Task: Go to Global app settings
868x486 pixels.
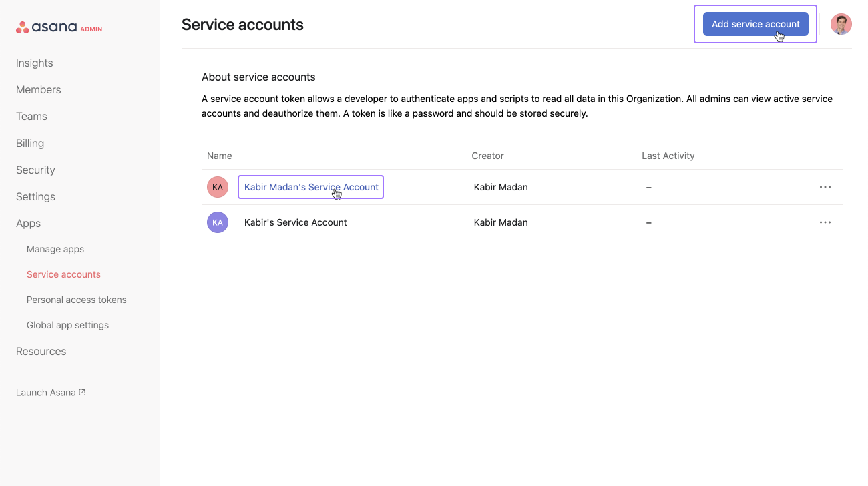Action: [x=67, y=325]
